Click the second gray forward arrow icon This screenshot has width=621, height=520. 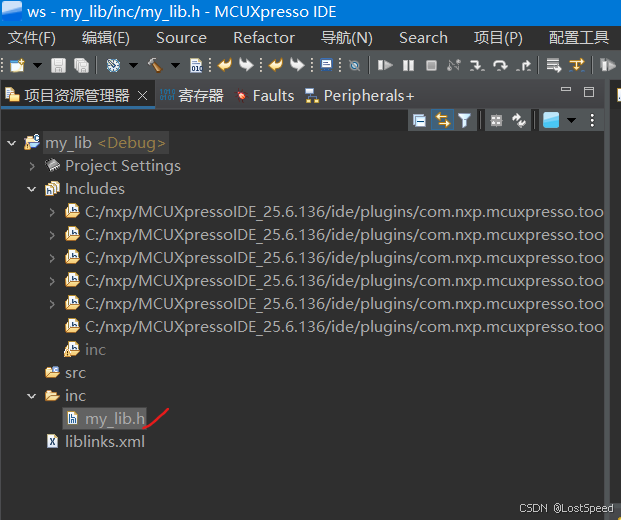click(x=297, y=65)
